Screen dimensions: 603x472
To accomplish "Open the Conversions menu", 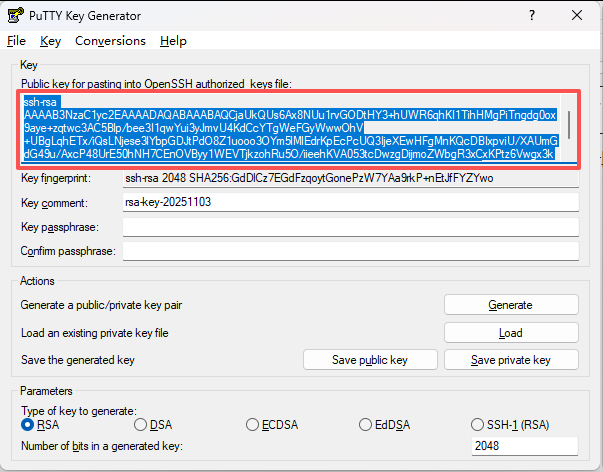I will pos(110,41).
